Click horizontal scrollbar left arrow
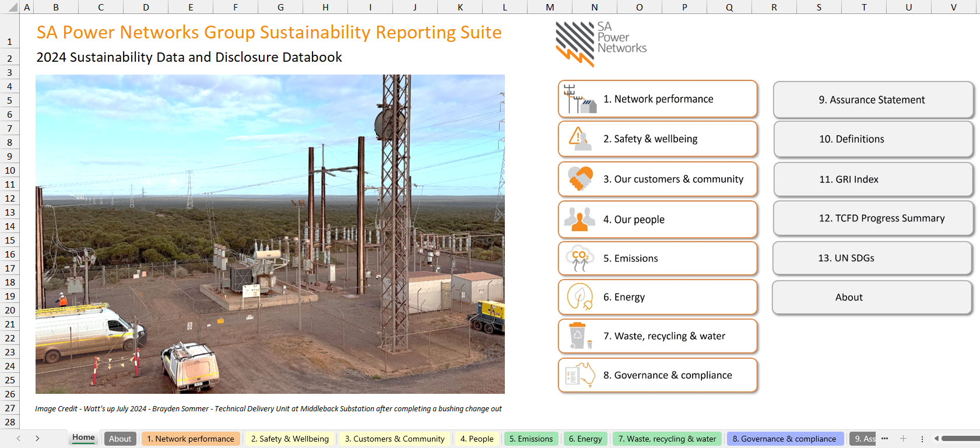 tap(936, 439)
